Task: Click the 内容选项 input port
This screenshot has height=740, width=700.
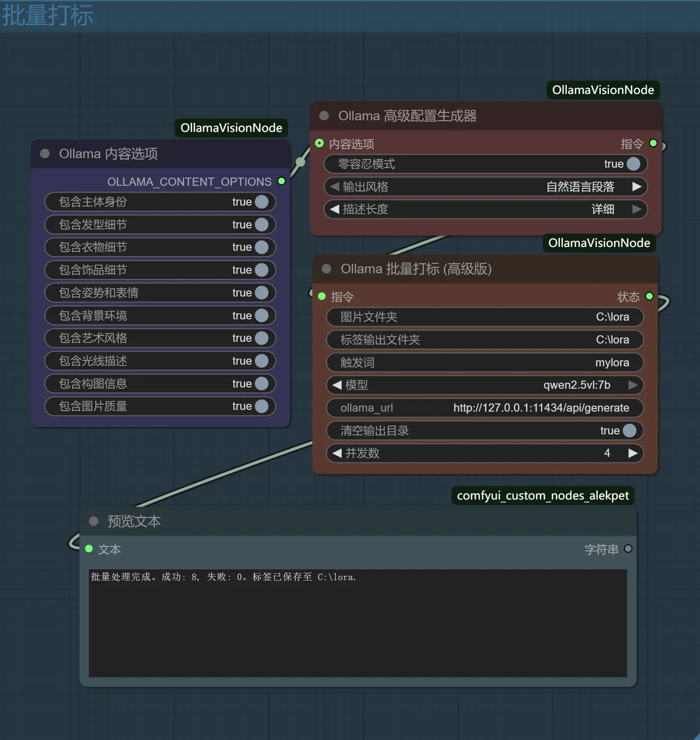Action: (x=319, y=143)
